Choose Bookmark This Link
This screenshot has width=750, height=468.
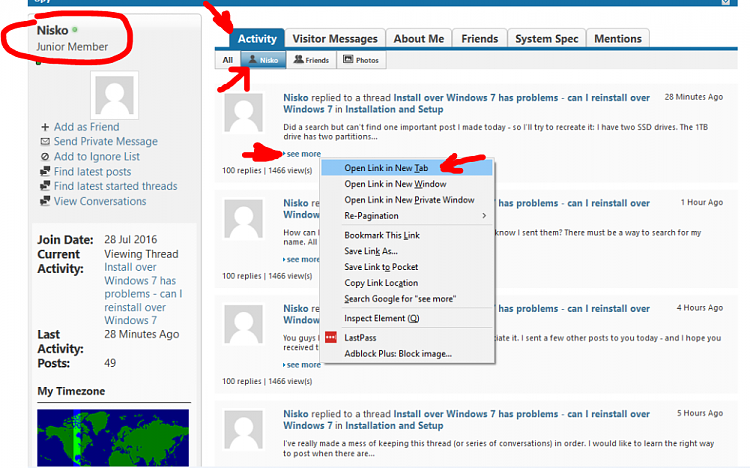(407, 235)
